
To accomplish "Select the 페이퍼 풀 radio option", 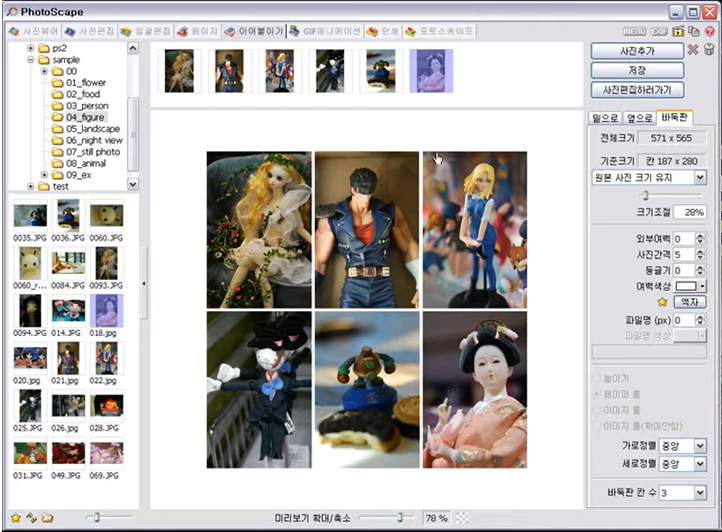I will [598, 394].
